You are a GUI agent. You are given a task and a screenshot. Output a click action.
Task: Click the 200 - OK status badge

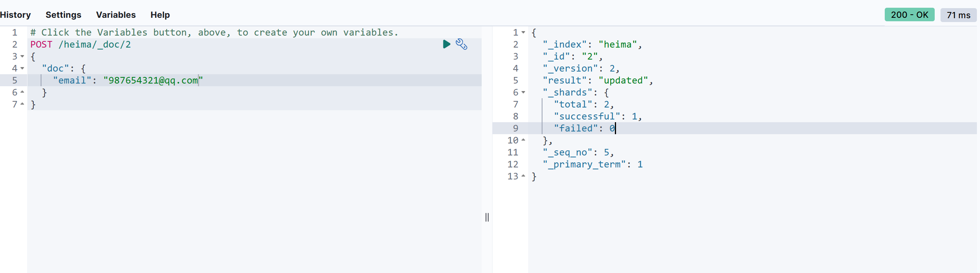(909, 15)
